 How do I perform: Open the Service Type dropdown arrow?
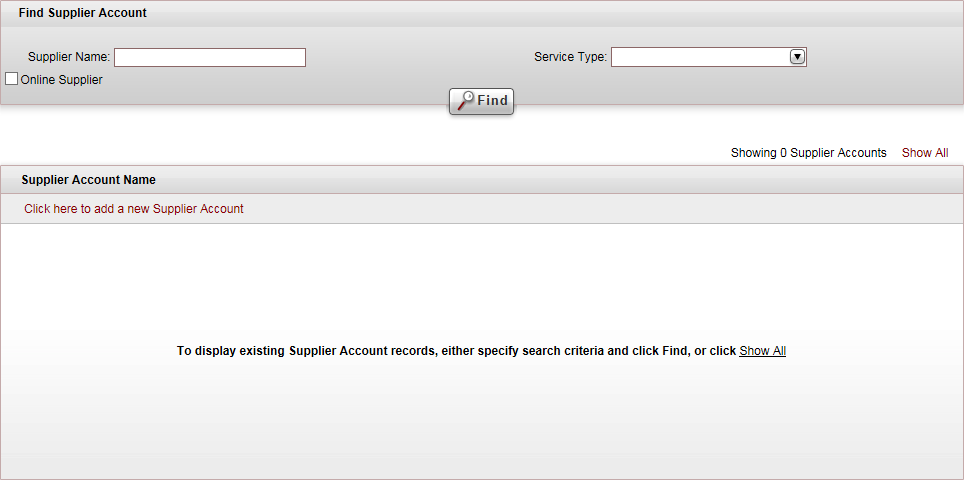point(797,57)
